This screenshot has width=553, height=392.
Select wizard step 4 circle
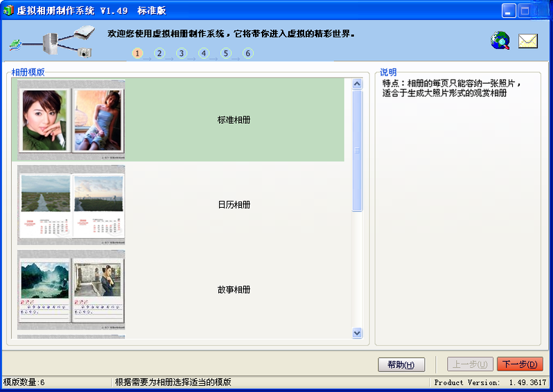tap(204, 53)
